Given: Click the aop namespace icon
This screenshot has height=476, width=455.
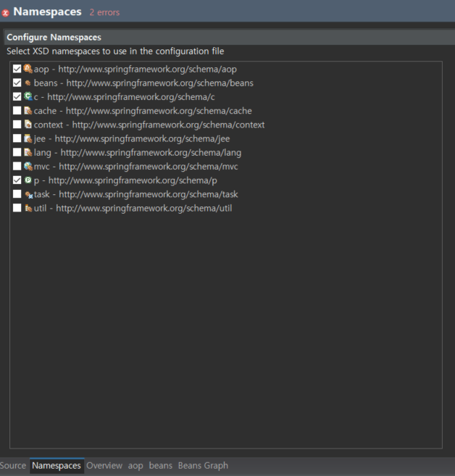Looking at the screenshot, I should tap(28, 69).
